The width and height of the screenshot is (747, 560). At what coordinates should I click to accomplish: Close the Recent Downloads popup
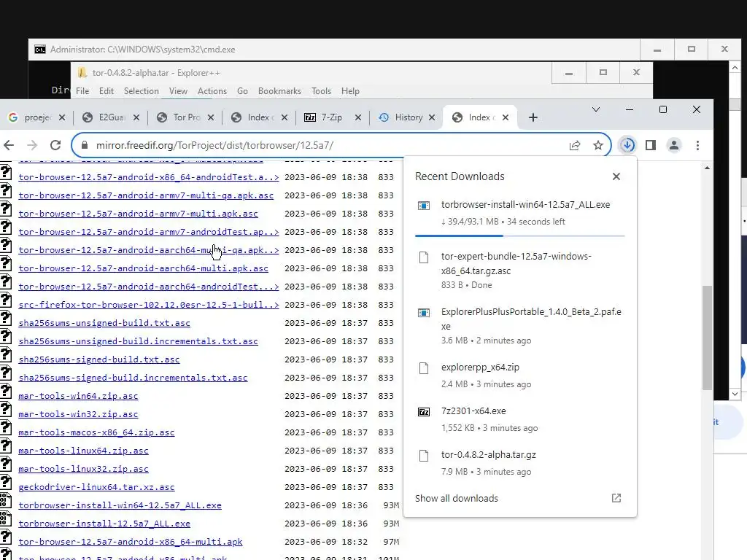click(616, 176)
